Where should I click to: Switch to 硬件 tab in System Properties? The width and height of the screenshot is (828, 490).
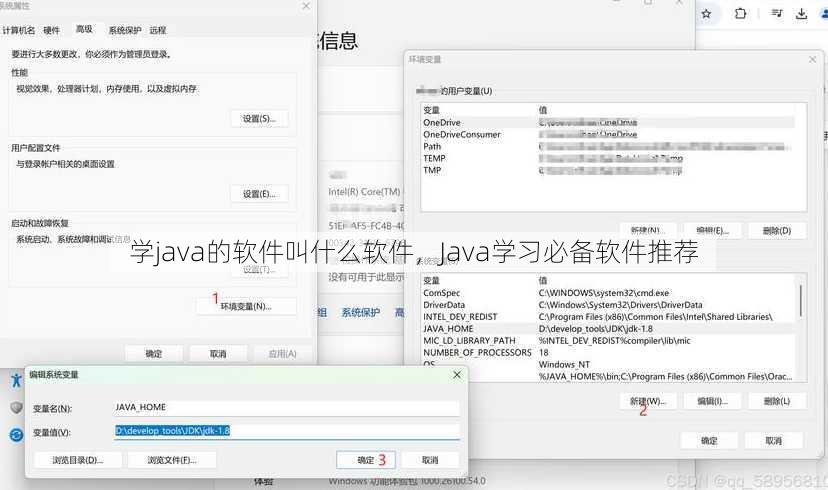[x=51, y=30]
